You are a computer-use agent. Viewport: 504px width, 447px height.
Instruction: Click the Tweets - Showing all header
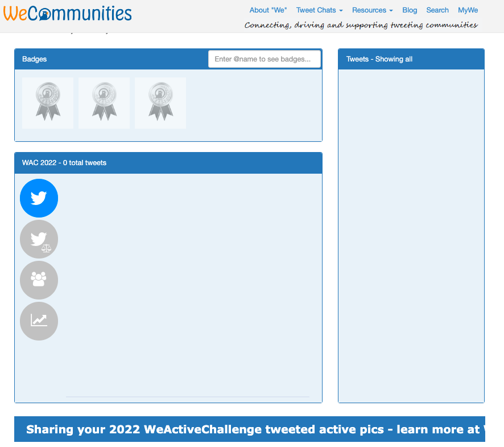[379, 59]
